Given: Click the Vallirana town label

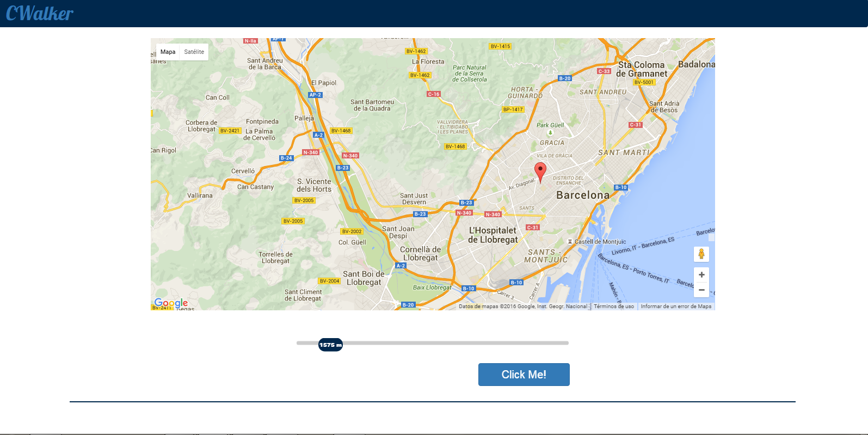Looking at the screenshot, I should [200, 195].
